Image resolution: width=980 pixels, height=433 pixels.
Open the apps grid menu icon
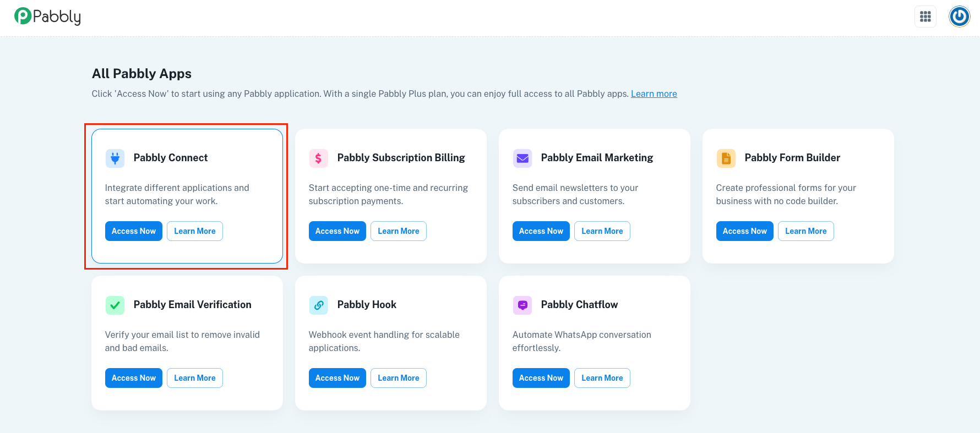[x=925, y=17]
